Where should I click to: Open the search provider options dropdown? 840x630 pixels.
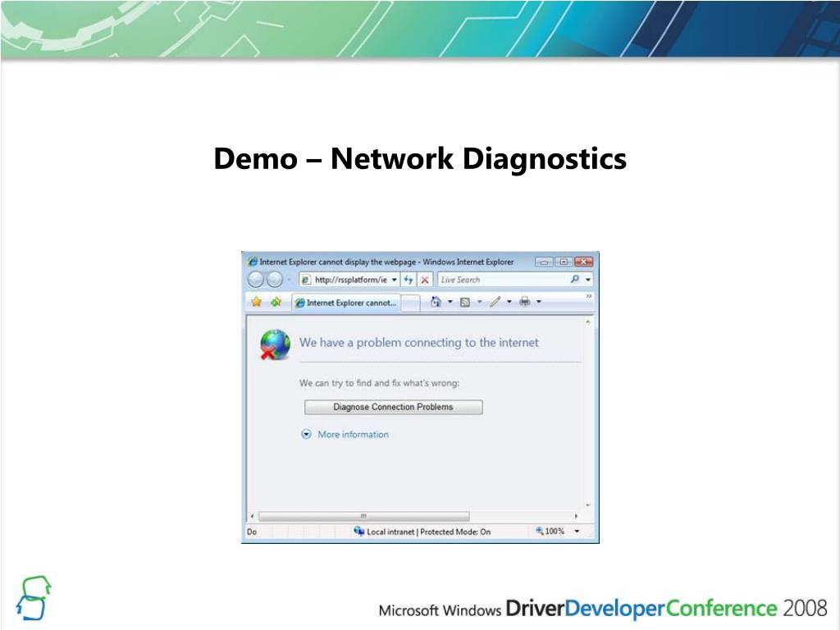pos(588,280)
